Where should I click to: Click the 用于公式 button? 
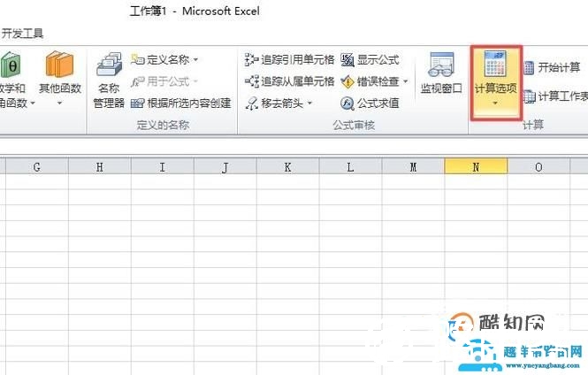[164, 81]
